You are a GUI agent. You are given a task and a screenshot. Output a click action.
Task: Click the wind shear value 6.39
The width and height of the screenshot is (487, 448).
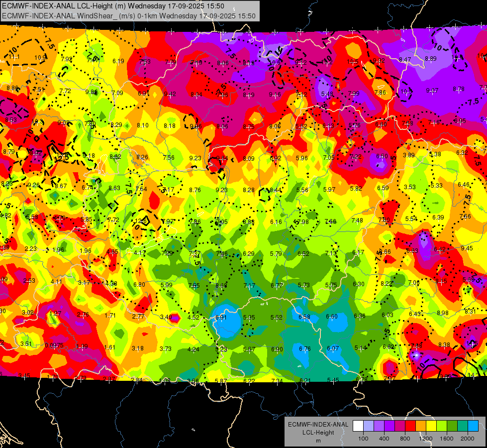click(x=438, y=218)
